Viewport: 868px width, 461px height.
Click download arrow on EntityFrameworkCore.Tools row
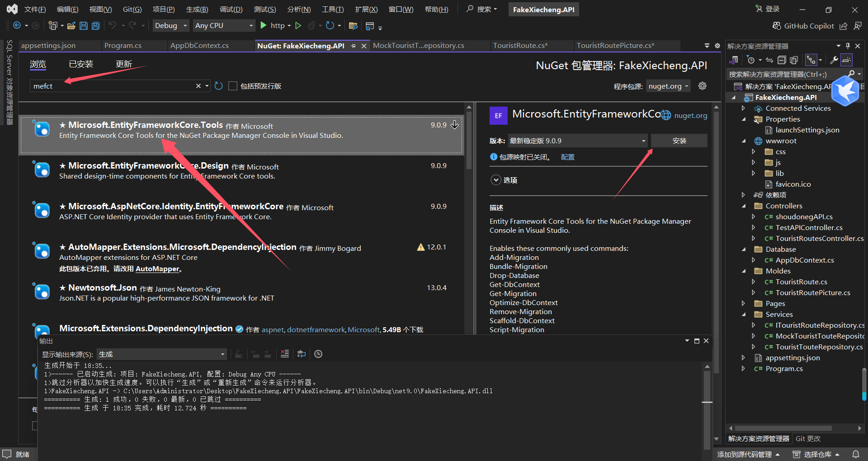(455, 125)
